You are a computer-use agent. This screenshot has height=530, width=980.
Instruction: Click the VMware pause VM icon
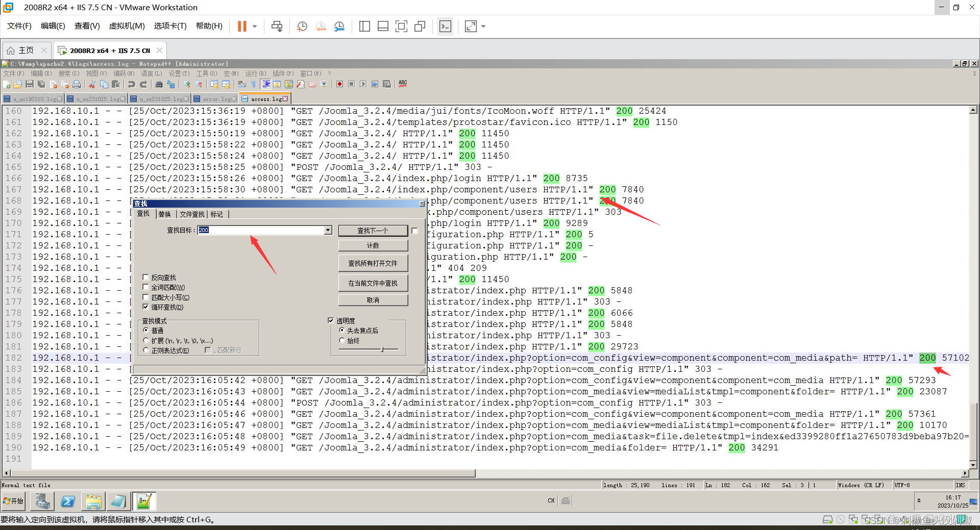point(242,26)
